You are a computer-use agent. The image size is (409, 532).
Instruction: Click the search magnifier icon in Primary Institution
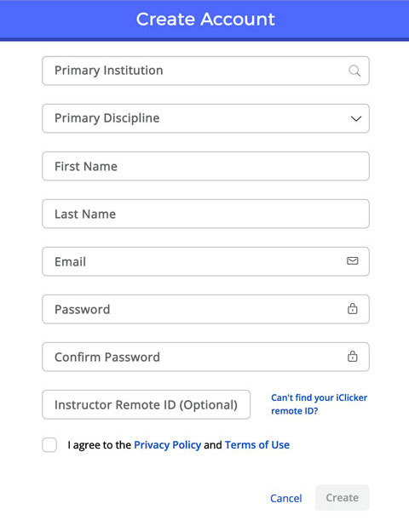coord(354,71)
